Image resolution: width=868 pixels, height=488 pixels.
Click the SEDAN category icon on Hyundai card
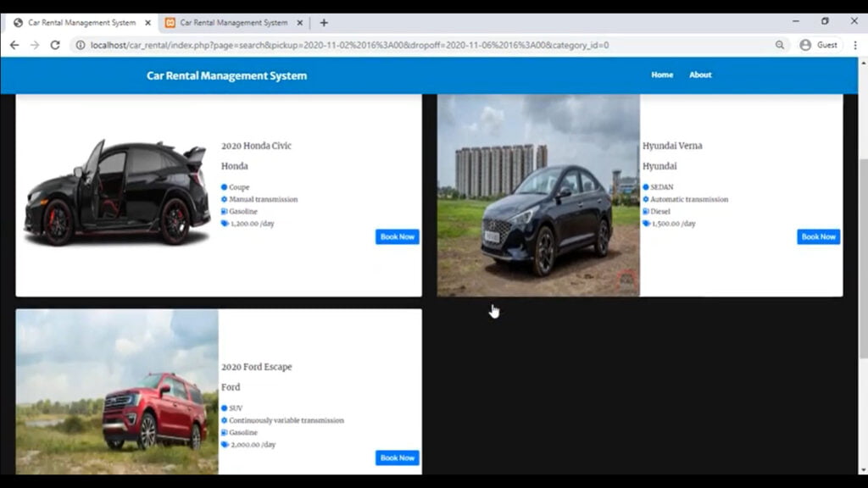pyautogui.click(x=645, y=187)
